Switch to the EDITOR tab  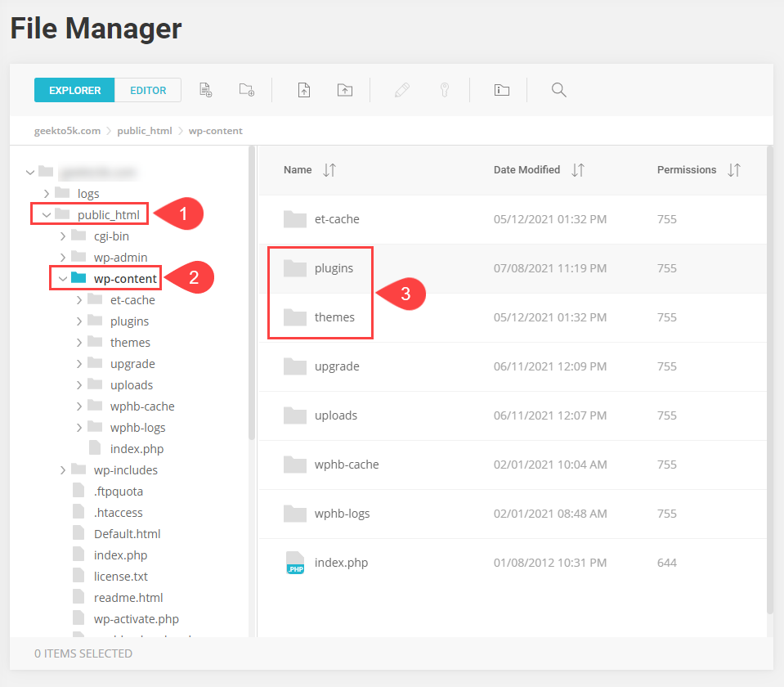point(148,90)
